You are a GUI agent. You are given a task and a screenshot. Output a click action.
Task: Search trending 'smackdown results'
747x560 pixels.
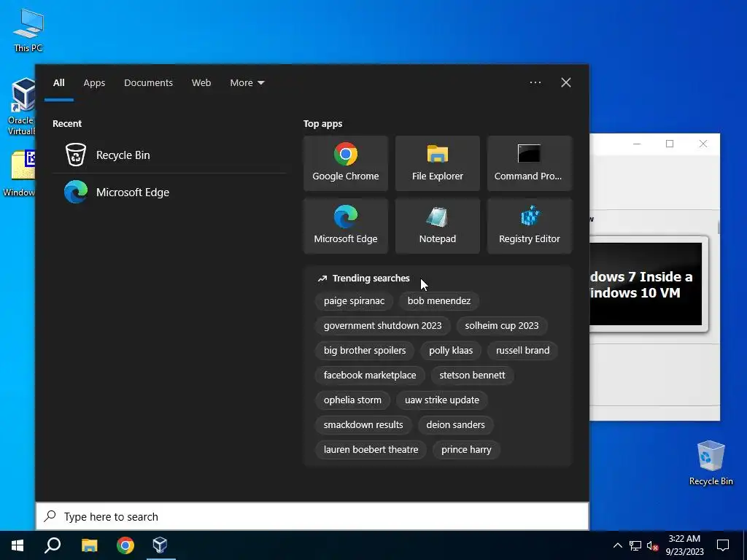[x=363, y=424]
